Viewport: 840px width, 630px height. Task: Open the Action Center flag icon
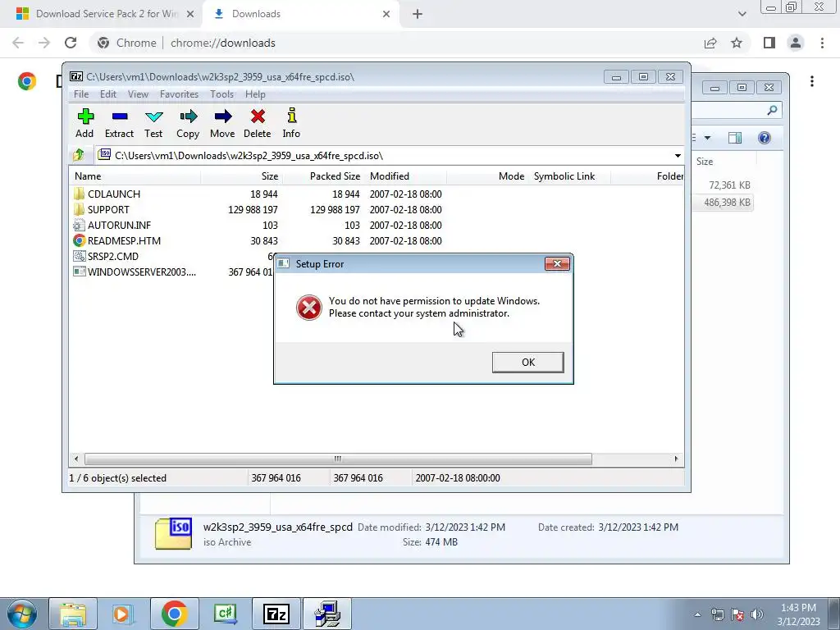tap(737, 614)
